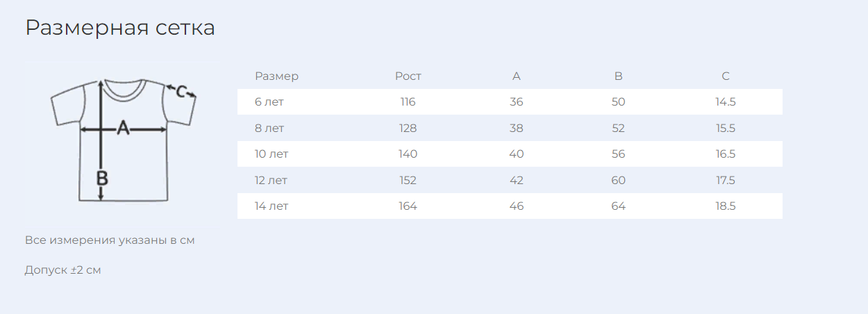Select the 8 лет size row label
This screenshot has width=868, height=314.
[269, 129]
